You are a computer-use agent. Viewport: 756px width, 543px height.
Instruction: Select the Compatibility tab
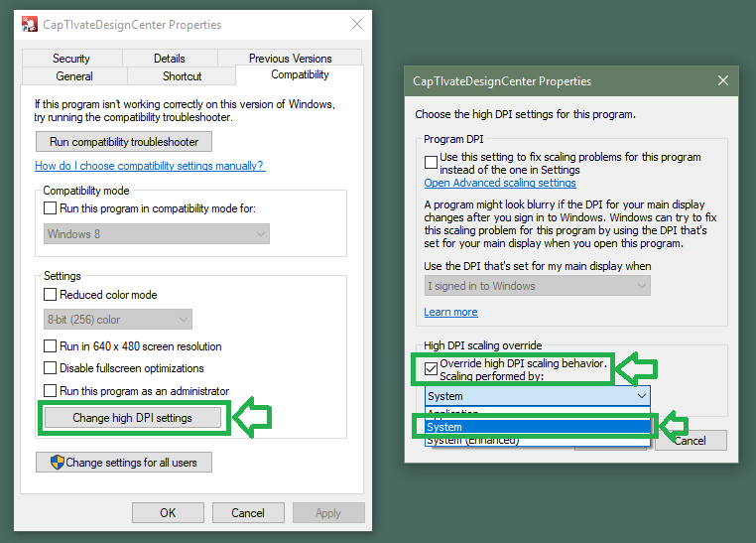pos(300,74)
